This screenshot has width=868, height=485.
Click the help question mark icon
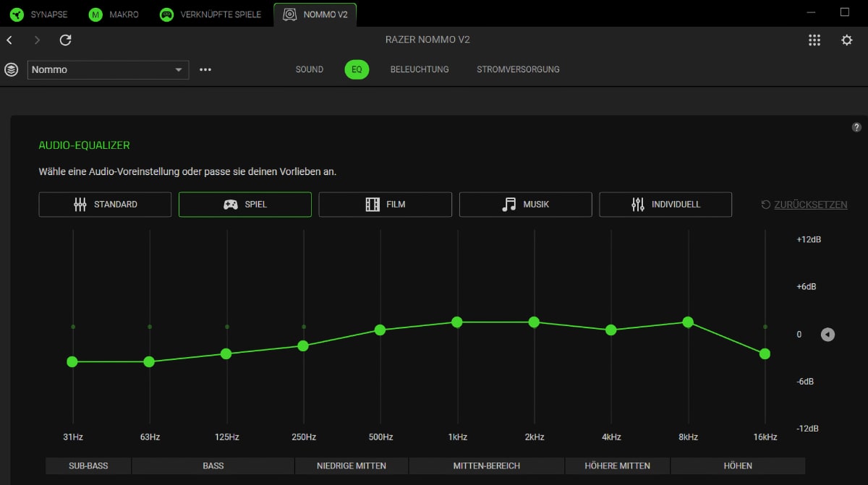pyautogui.click(x=856, y=127)
